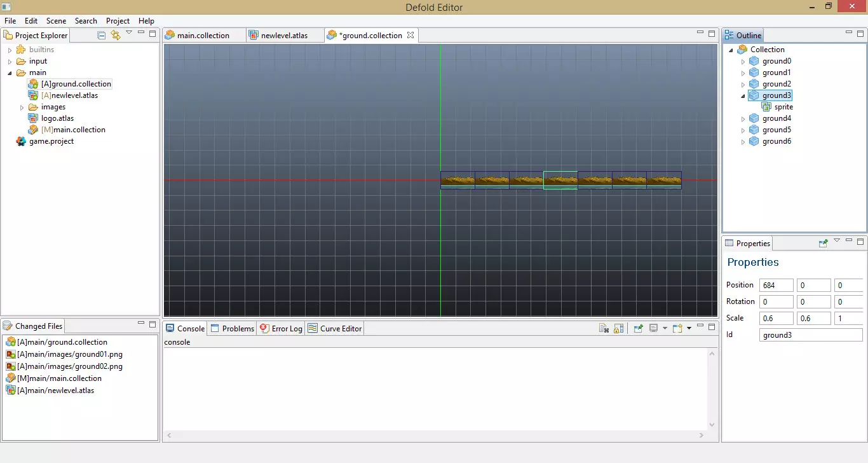
Task: Click Collapse All icon in Project Explorer
Action: pyautogui.click(x=102, y=35)
